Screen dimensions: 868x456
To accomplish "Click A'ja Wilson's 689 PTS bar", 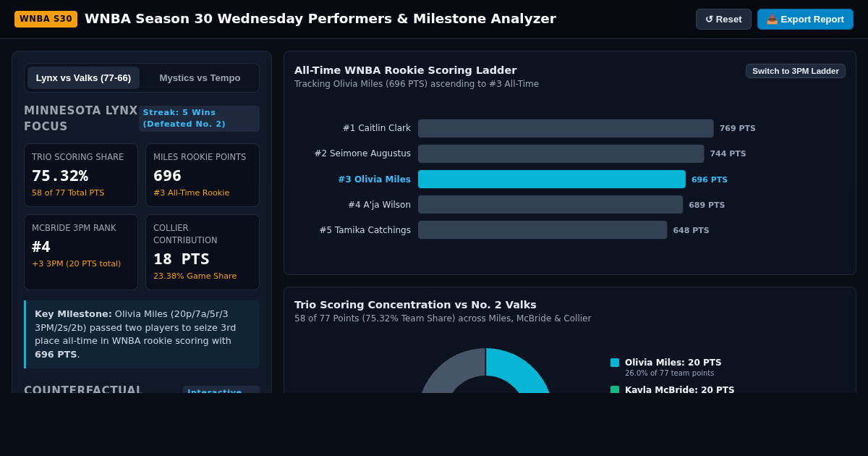I will click(x=550, y=204).
